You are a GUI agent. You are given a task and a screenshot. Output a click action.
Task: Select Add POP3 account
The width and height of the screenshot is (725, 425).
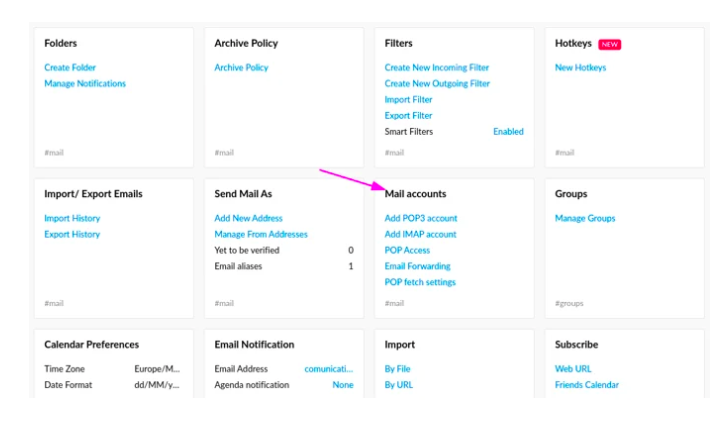coord(421,218)
